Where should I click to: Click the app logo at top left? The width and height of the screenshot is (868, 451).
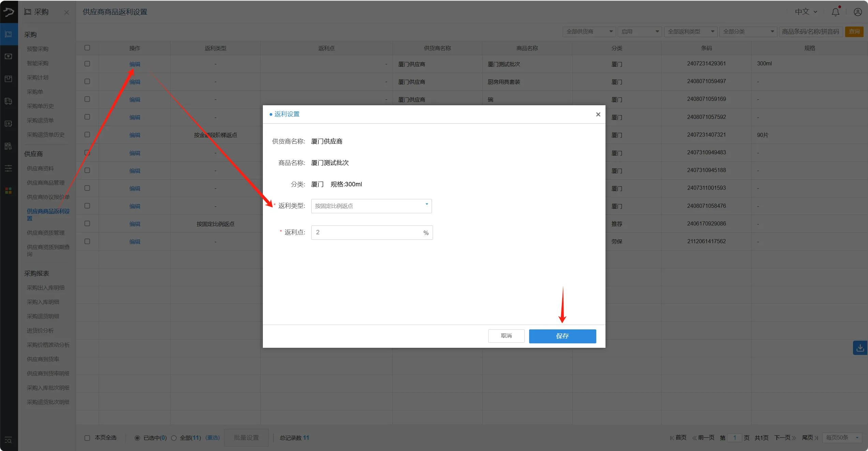[x=9, y=12]
